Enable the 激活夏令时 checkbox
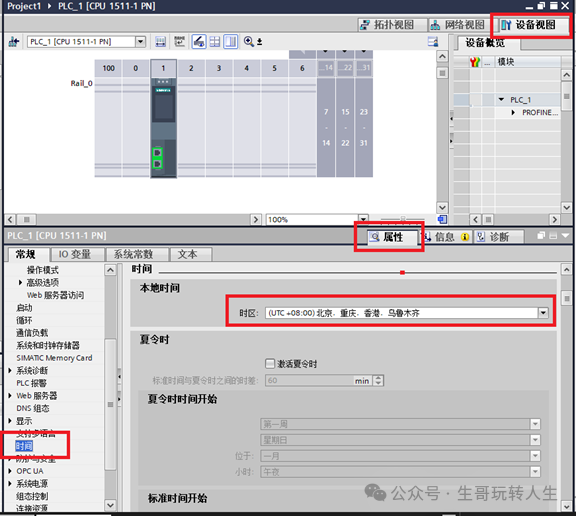Screen dimensions: 576x516 pos(270,364)
